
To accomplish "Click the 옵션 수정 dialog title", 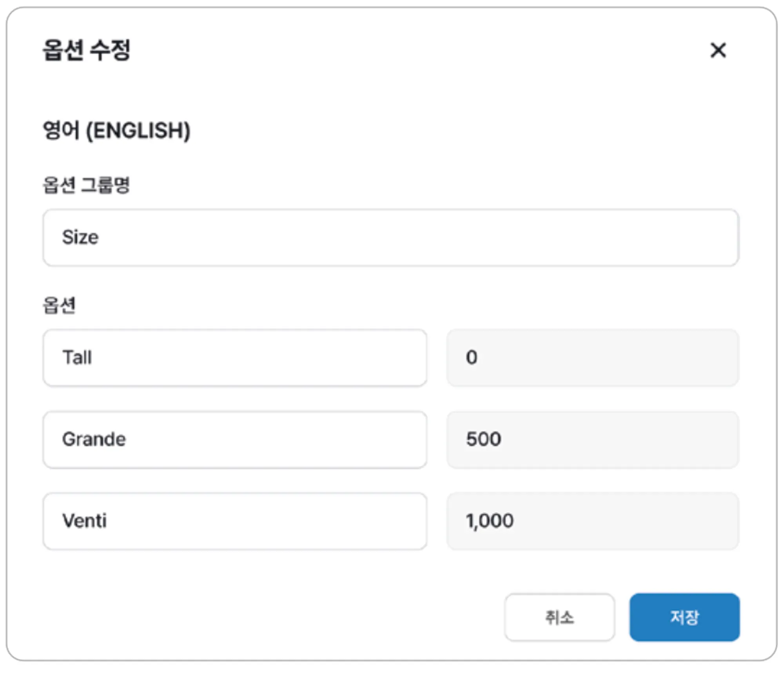I will click(x=86, y=50).
